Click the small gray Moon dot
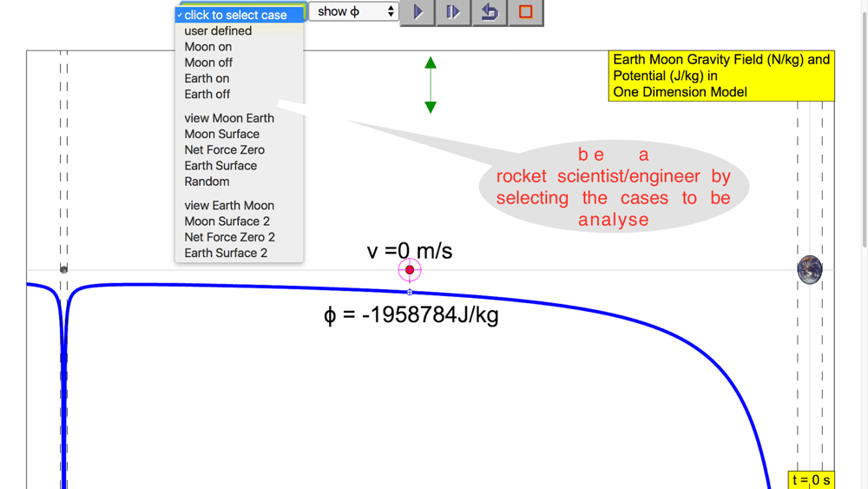This screenshot has width=868, height=489. 63,270
